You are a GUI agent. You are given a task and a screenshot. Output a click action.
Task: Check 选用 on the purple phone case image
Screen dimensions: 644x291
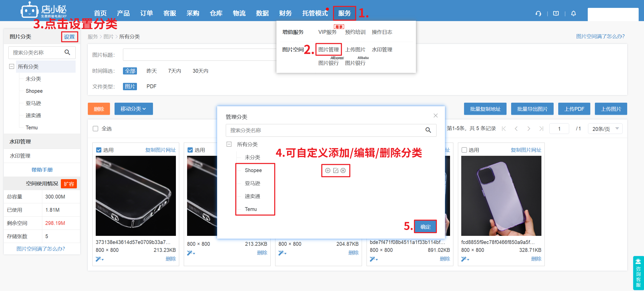coord(464,150)
